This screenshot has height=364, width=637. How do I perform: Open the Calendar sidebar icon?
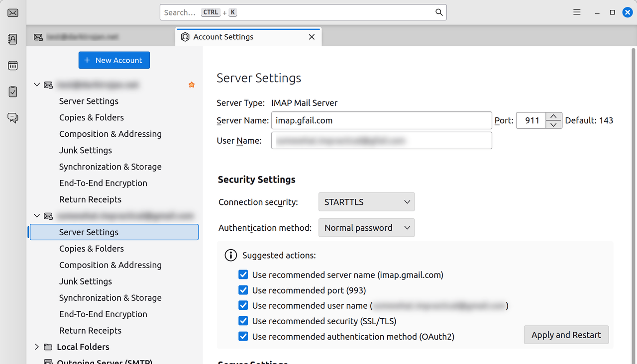(13, 65)
